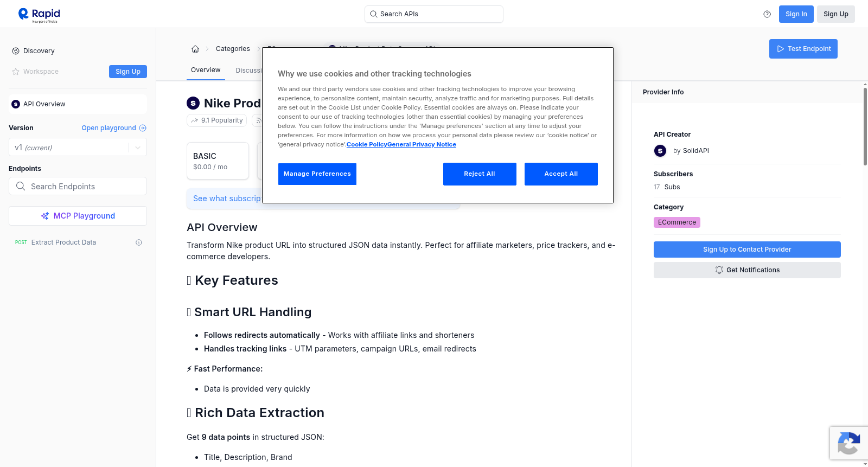Open the Rapid logo homepage
The image size is (868, 467).
click(39, 15)
